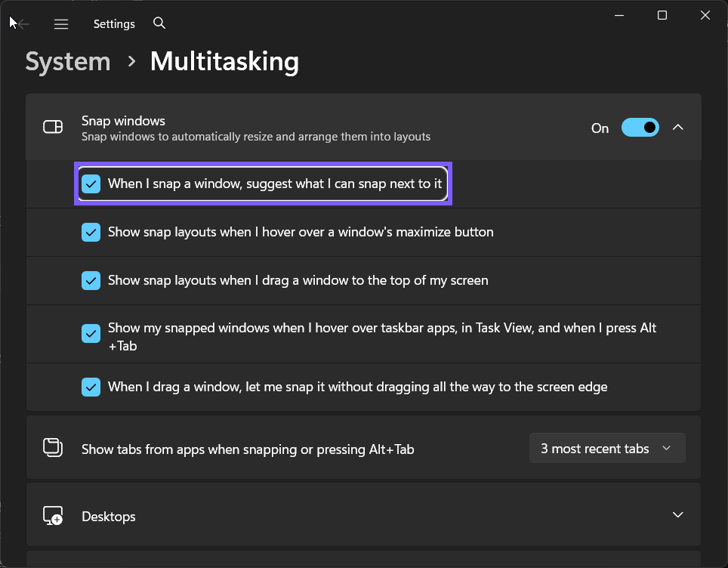
Task: Click the Desktops icon
Action: click(x=53, y=515)
